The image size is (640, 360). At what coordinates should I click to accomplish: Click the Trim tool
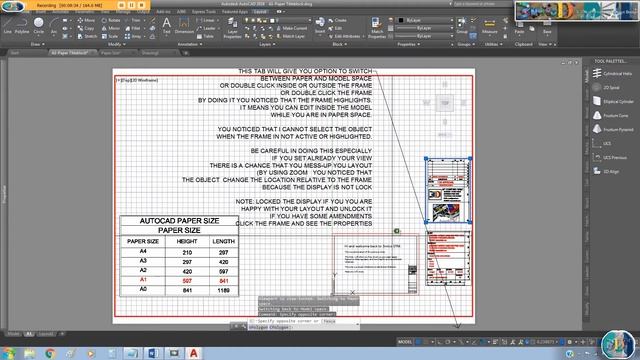(133, 20)
